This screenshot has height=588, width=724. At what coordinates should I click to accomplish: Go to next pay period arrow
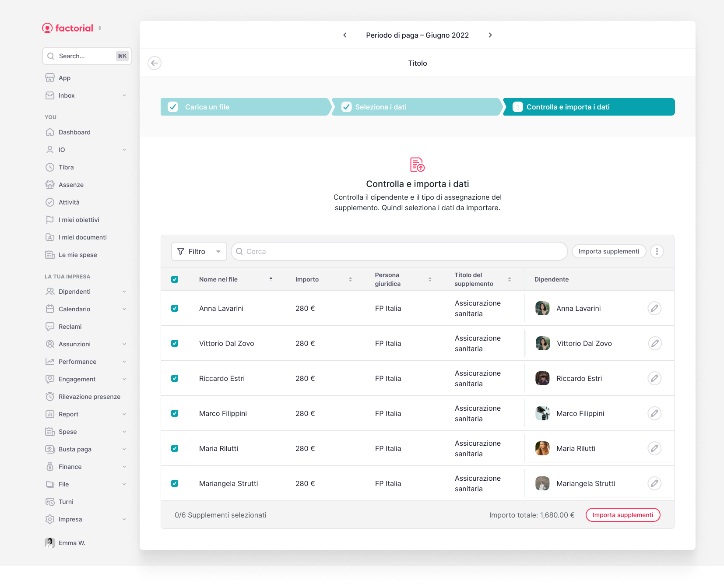pos(490,35)
